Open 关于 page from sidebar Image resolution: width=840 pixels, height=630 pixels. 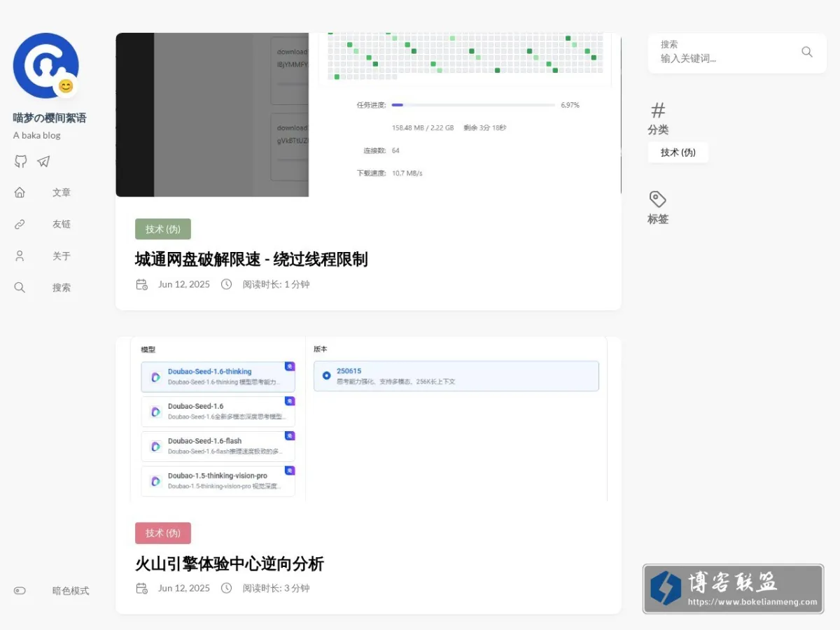point(62,256)
